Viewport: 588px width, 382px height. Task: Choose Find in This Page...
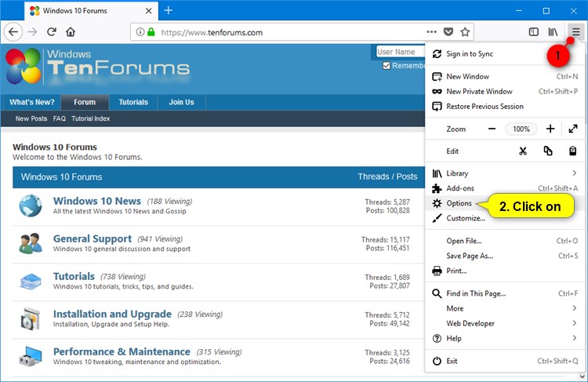click(x=505, y=293)
